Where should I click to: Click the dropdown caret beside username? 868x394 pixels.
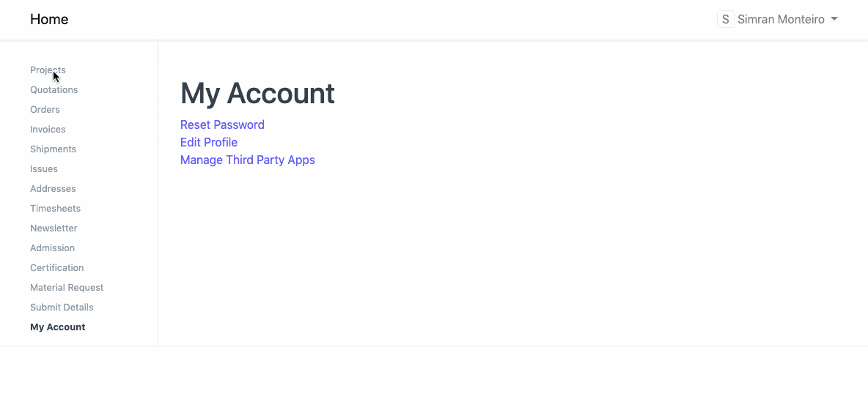(x=834, y=20)
